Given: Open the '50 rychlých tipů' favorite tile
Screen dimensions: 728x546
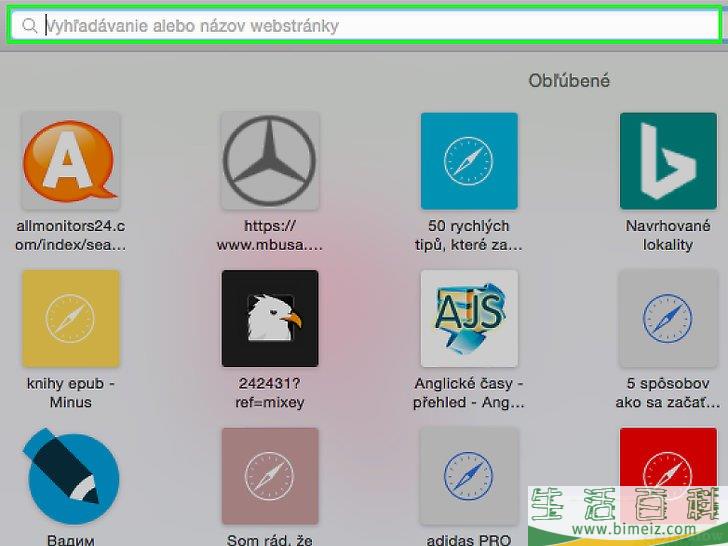Looking at the screenshot, I should click(469, 161).
